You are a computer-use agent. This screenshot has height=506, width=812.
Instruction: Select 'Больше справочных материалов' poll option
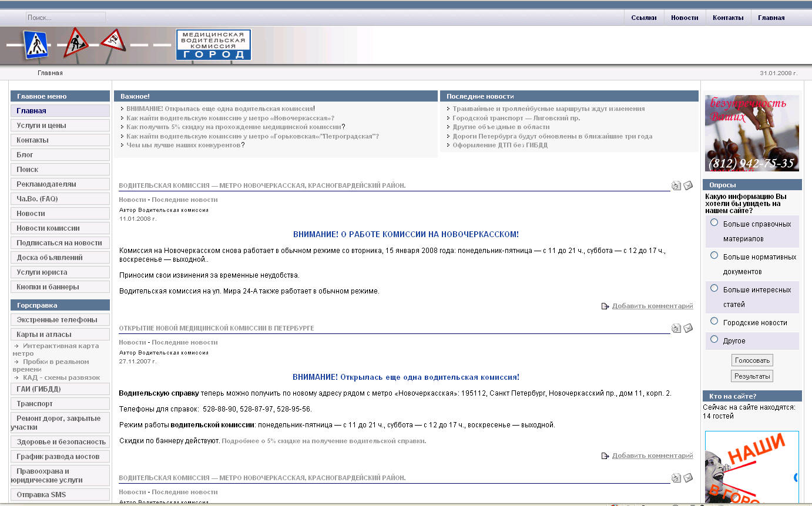(x=714, y=222)
